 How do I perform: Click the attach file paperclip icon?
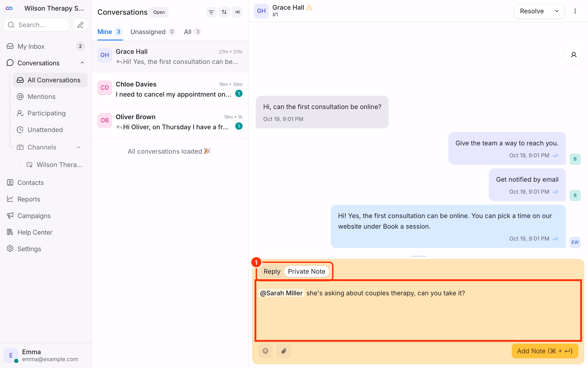[x=284, y=351]
